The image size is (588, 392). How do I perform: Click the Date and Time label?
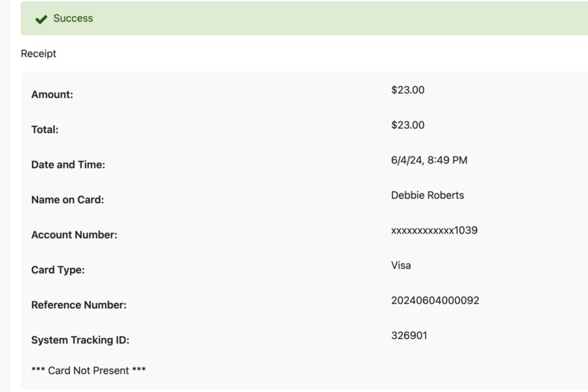click(68, 165)
